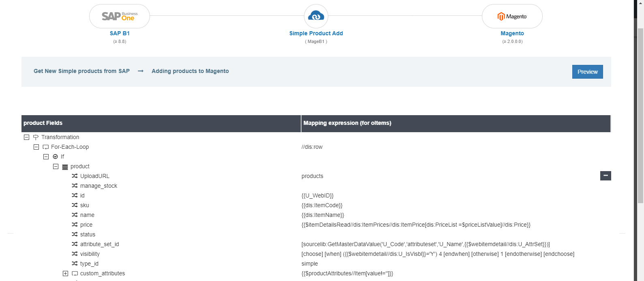Click the shuffle icon beside visibility
Viewport: 644px width, 281px height.
[x=75, y=254]
